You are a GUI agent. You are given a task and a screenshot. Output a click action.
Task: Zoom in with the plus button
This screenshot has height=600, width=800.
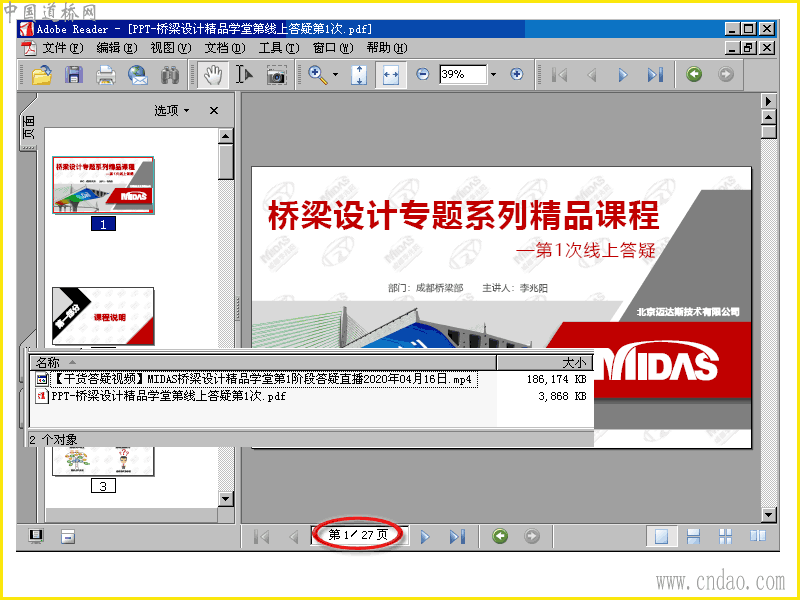(516, 74)
